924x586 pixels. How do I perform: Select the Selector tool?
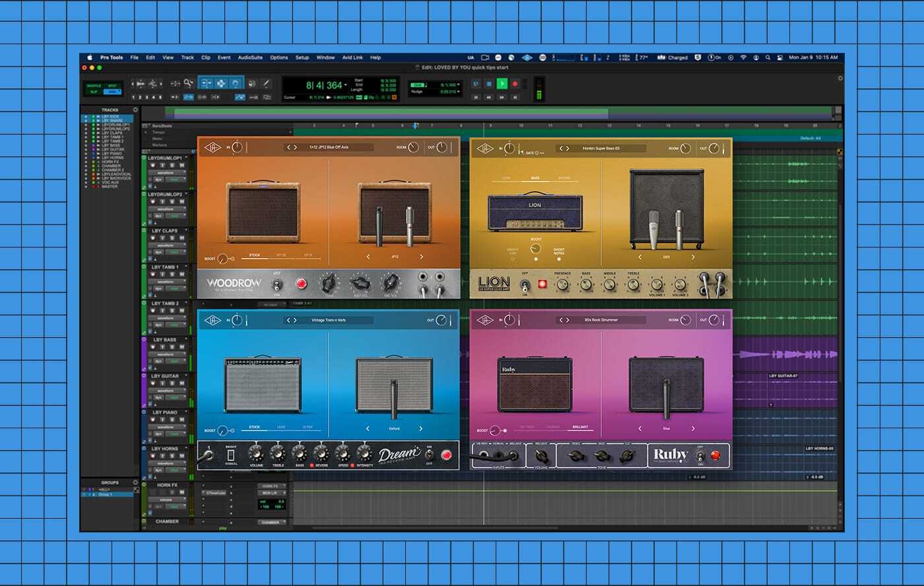click(x=220, y=83)
